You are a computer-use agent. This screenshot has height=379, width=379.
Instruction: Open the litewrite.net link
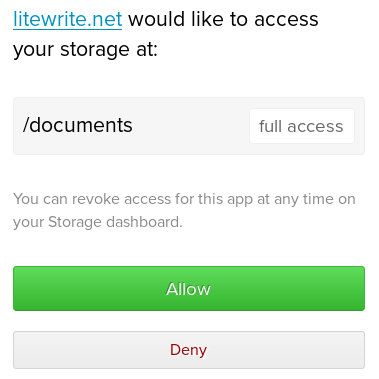pyautogui.click(x=68, y=19)
